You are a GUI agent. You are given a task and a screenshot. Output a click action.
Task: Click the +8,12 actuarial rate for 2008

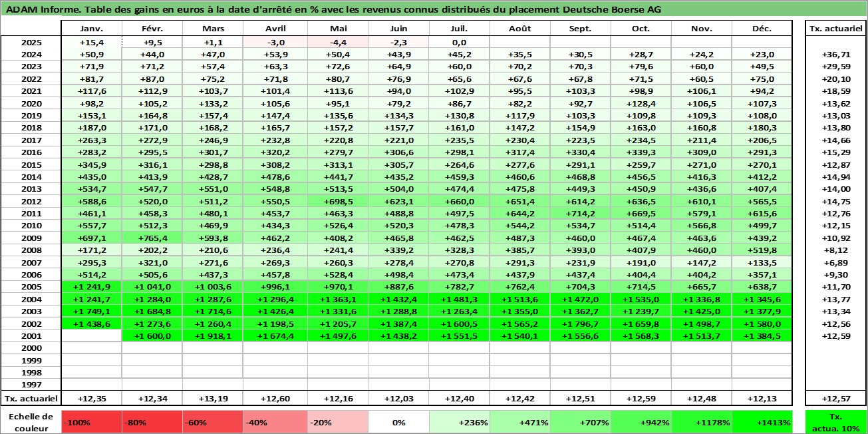(x=835, y=250)
